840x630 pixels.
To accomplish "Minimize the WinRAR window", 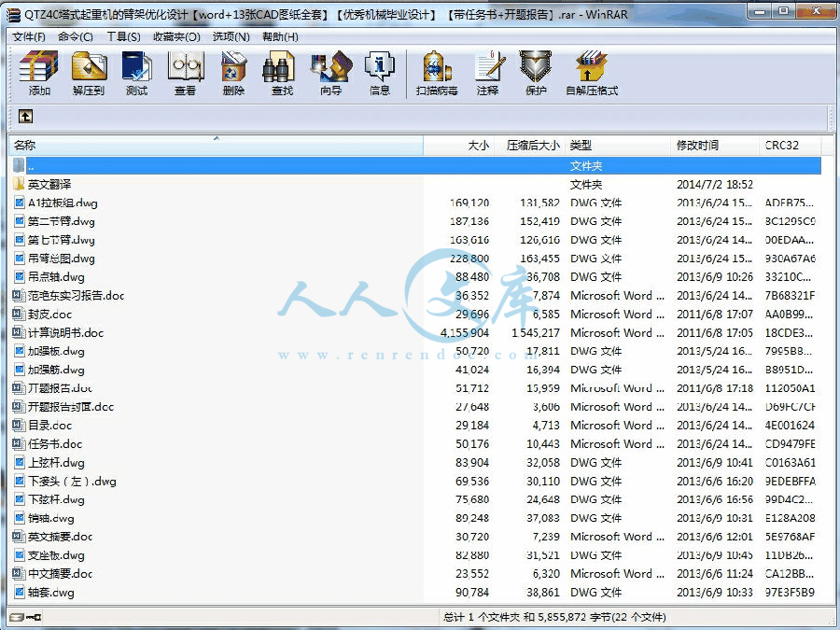I will coord(759,10).
